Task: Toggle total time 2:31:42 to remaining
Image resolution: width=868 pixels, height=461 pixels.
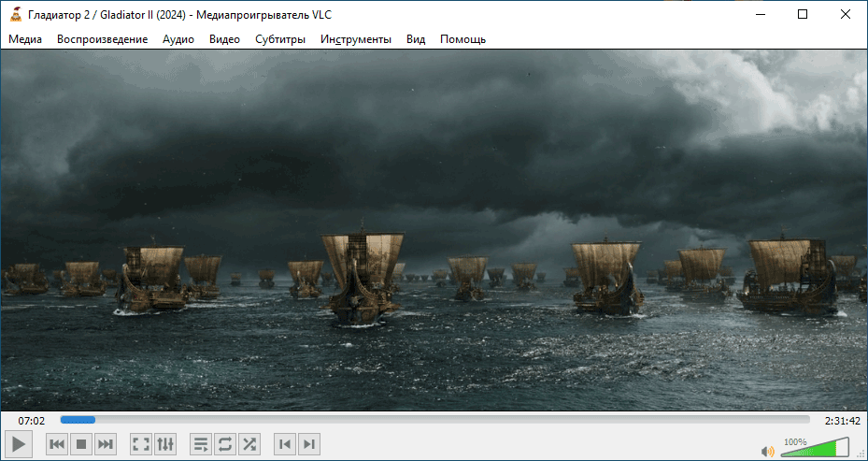Action: 842,421
